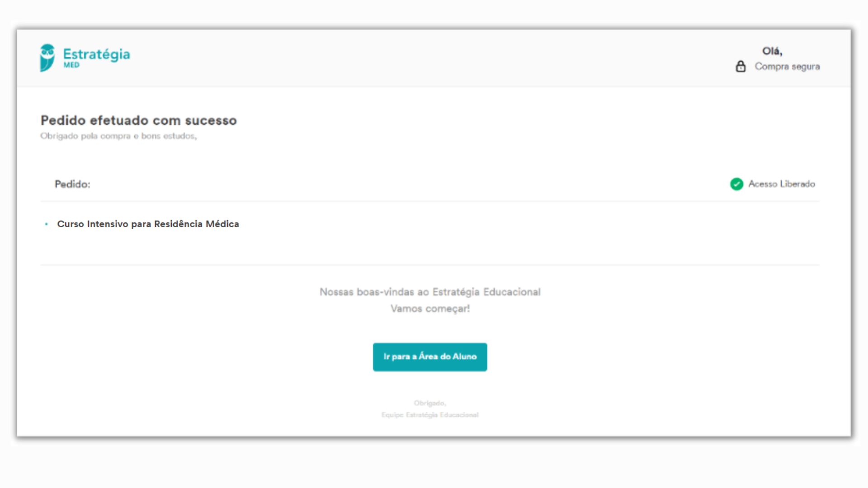Select Curso Intensivo para Residência Médica item

click(148, 224)
